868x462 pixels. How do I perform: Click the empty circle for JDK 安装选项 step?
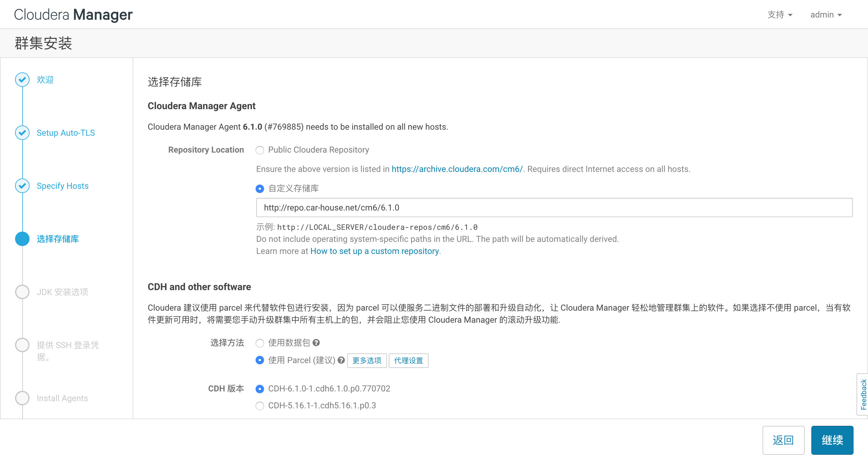pos(22,292)
